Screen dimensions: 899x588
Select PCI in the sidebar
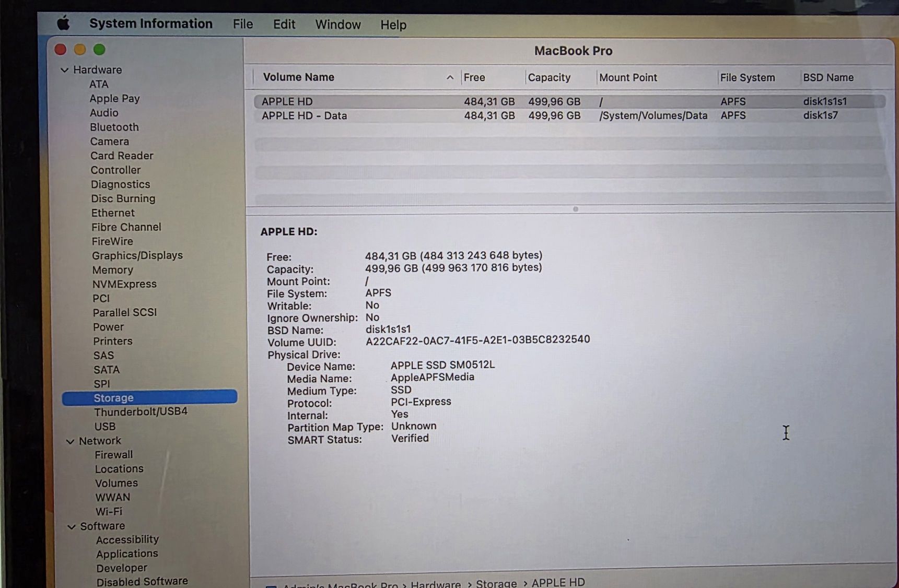tap(101, 298)
